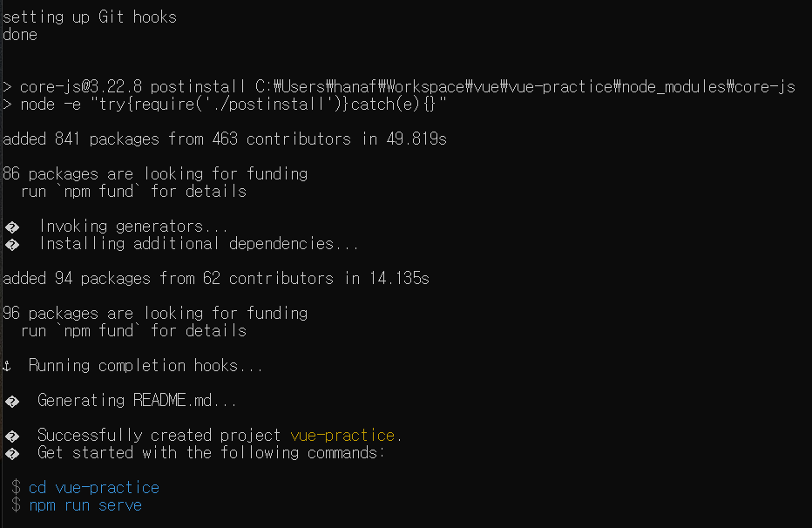Click the word done near top
The height and width of the screenshot is (528, 812).
[20, 35]
